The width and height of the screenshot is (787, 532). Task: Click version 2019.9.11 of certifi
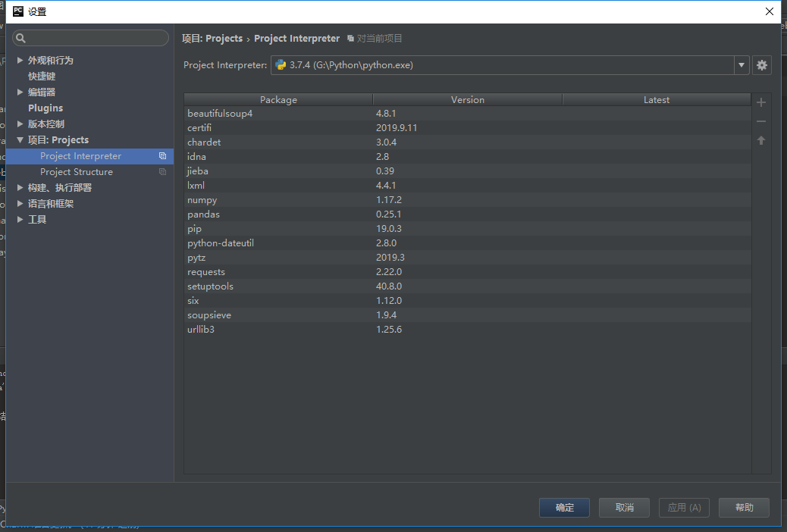pos(397,128)
